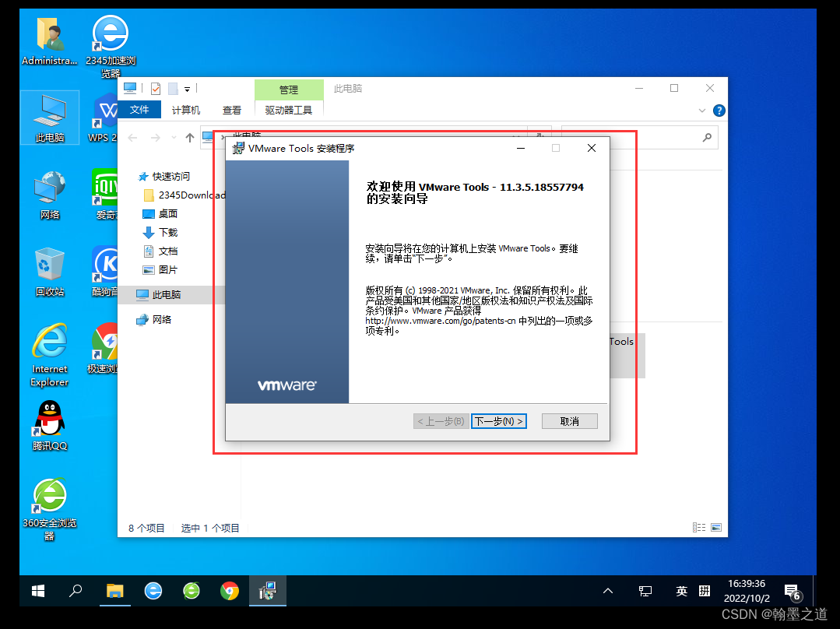Select 网络 in navigation pane
Screen dimensions: 840x629
154,320
